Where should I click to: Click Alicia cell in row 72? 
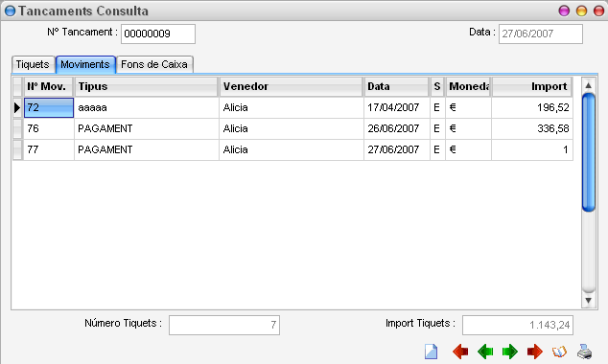(x=292, y=107)
